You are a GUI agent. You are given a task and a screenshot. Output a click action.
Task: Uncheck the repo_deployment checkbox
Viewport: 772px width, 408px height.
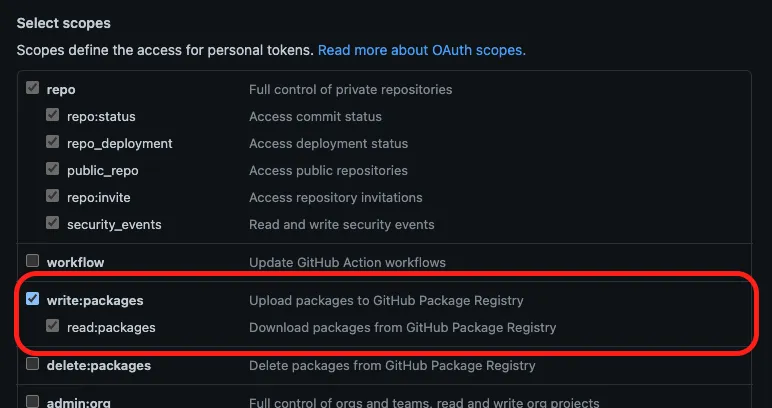coord(53,143)
